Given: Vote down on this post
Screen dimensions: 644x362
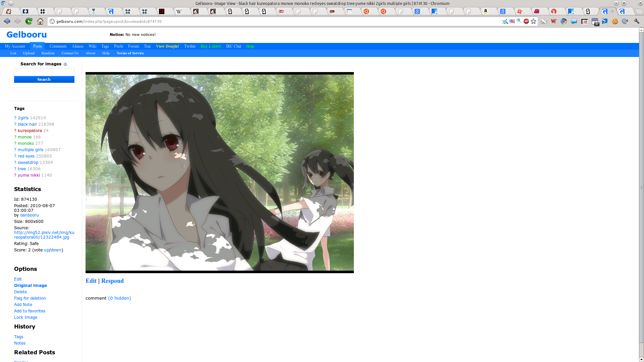Looking at the screenshot, I should [x=56, y=250].
